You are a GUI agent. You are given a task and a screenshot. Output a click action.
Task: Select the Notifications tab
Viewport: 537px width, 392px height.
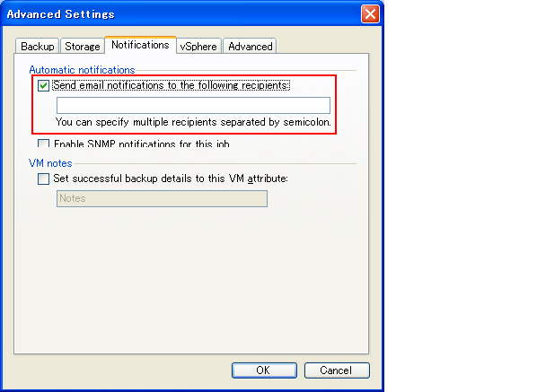coord(140,45)
